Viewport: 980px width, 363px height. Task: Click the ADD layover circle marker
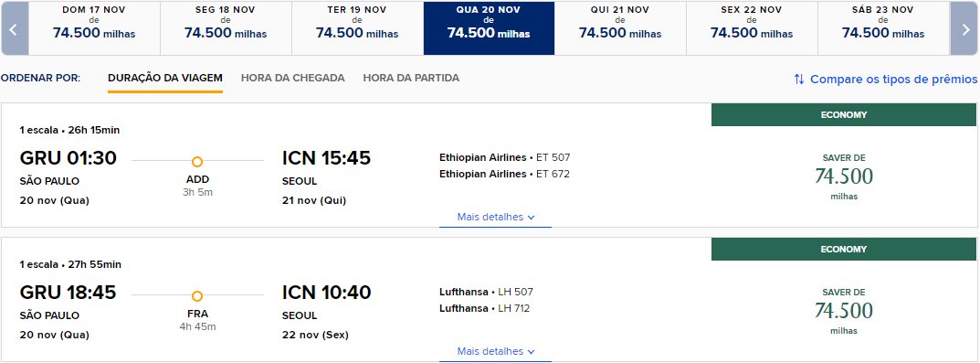point(197,162)
